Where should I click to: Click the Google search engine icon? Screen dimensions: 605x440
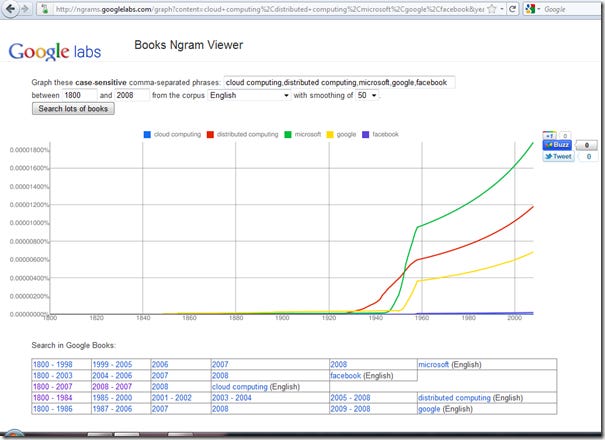click(530, 9)
